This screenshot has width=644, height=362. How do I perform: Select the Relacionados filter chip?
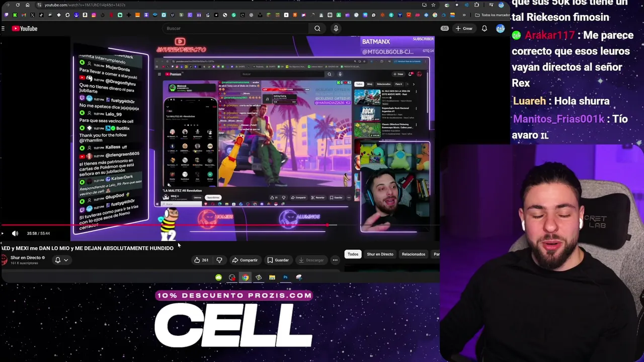pyautogui.click(x=413, y=254)
